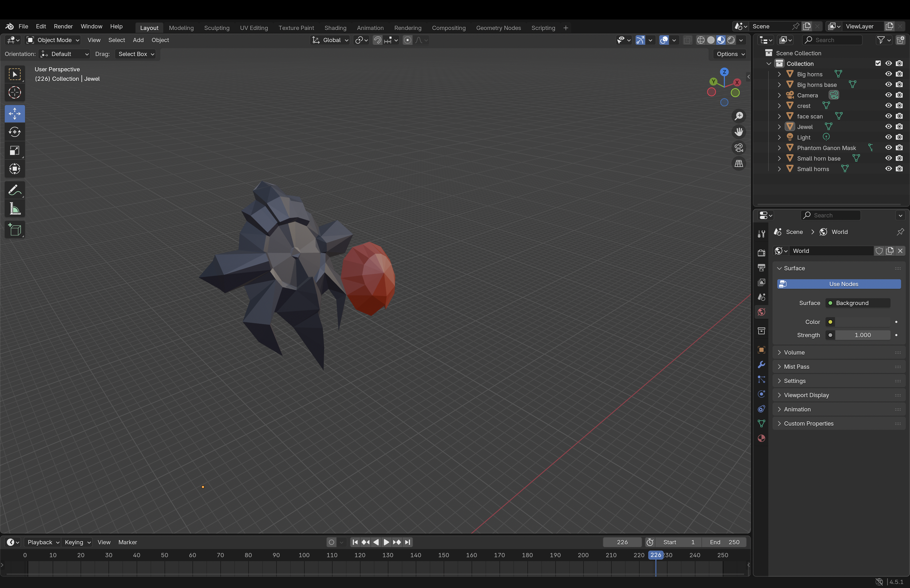The image size is (910, 588).
Task: Select the Transform tool
Action: pos(15,169)
